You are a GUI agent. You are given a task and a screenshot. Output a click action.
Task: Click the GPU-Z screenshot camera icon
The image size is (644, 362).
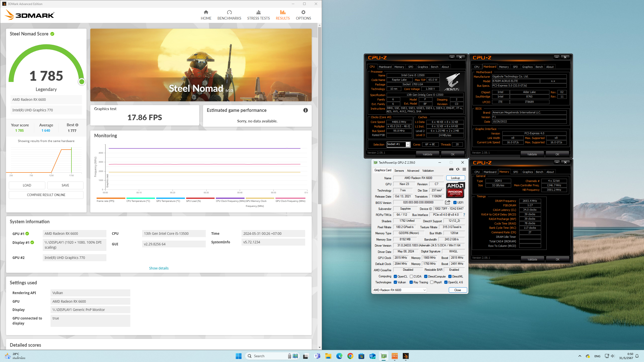point(451,169)
